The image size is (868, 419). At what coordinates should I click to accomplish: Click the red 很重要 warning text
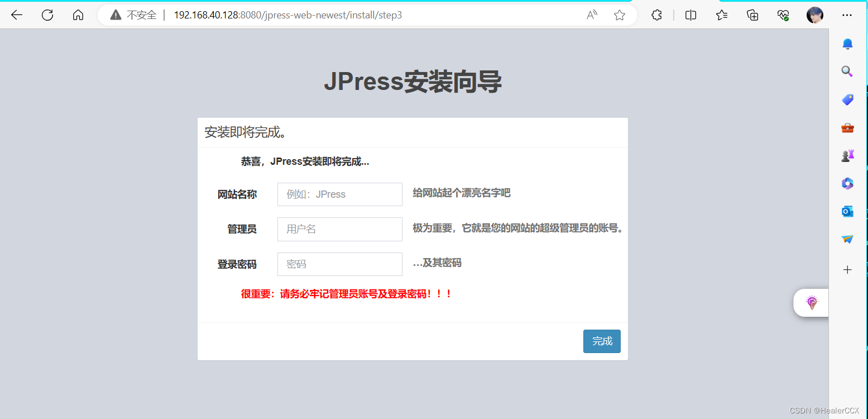click(x=346, y=294)
